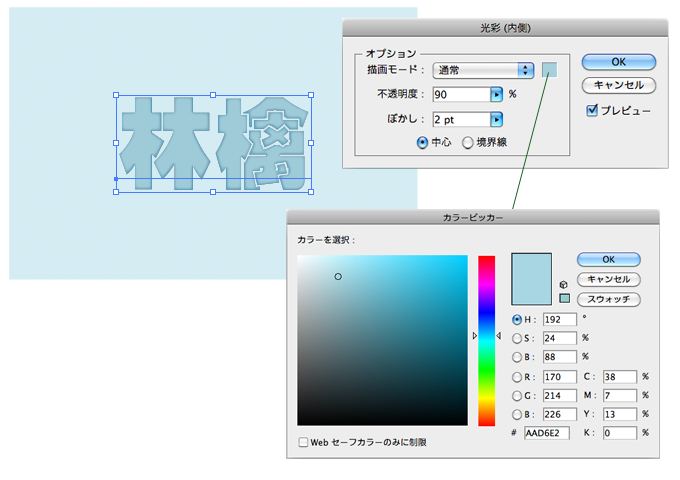Viewport: 680px width, 480px height.
Task: Expand the ぼかし blur arrow menu
Action: tap(496, 120)
